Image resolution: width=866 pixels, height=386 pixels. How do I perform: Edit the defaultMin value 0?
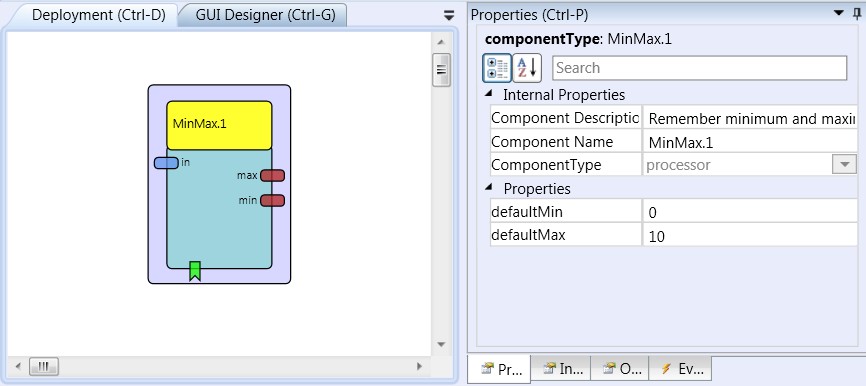point(750,212)
